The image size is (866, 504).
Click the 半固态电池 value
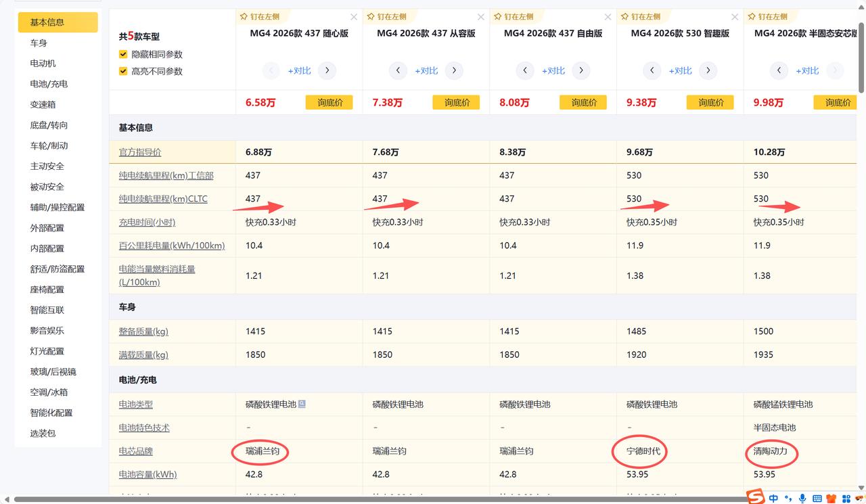click(775, 428)
